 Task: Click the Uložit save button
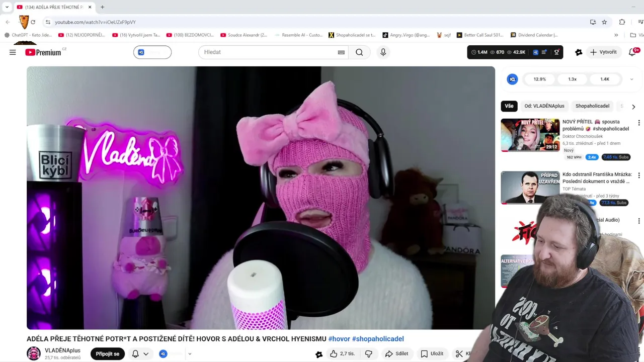coord(432,354)
